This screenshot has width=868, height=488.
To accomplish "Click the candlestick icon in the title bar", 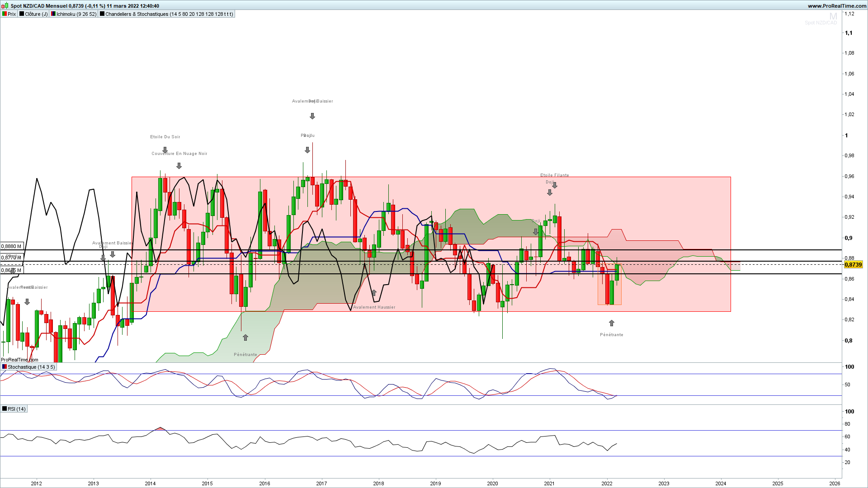I will click(5, 6).
